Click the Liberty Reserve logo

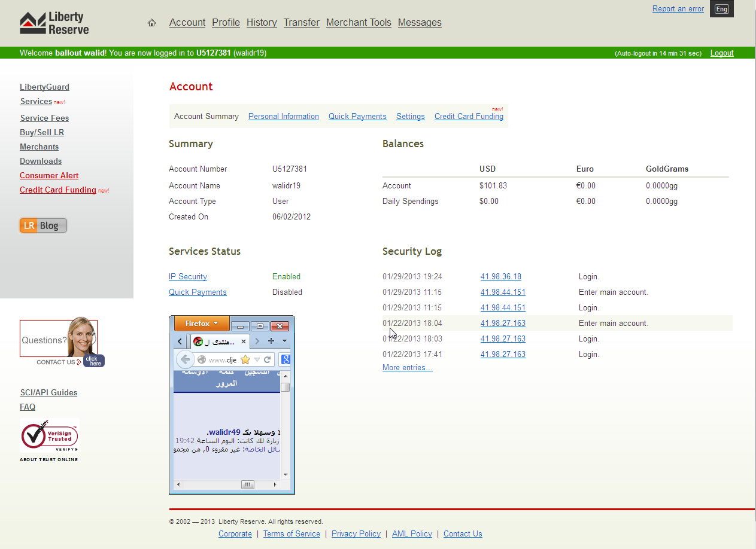tap(54, 23)
